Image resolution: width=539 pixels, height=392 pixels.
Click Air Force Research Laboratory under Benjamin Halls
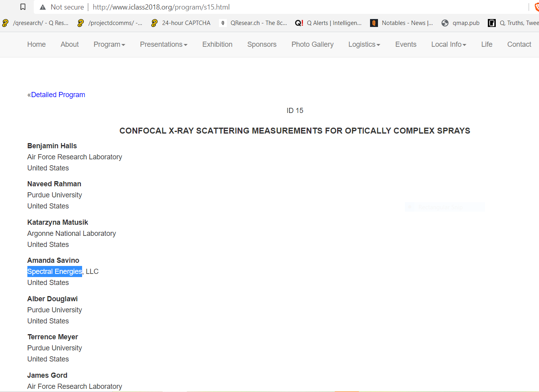coord(75,157)
